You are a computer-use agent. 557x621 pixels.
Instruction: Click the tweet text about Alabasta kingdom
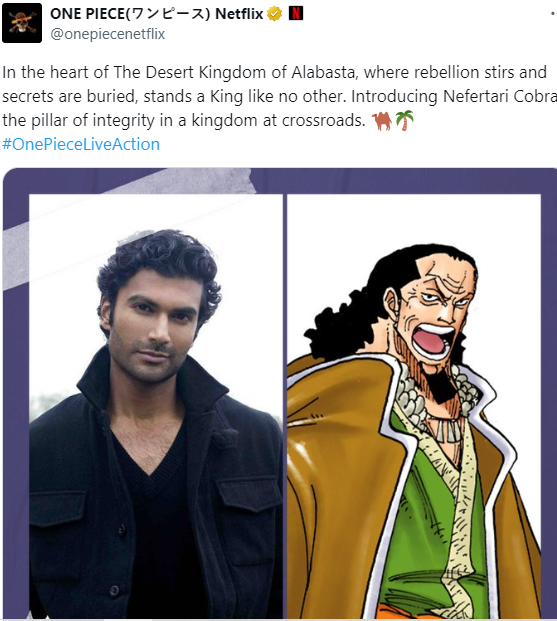[278, 96]
